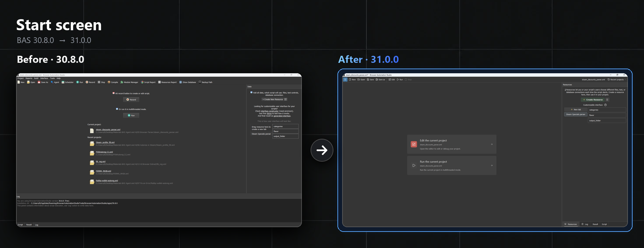Open recent project tk_reg.xml

(x=101, y=162)
